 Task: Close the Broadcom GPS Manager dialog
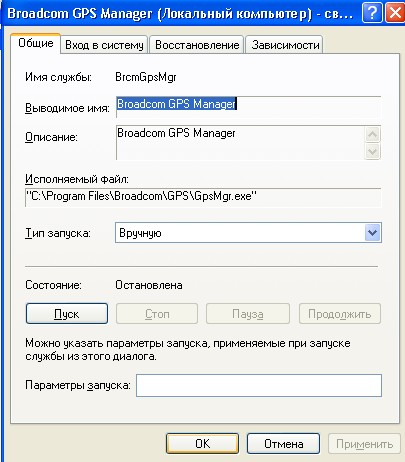tap(395, 13)
